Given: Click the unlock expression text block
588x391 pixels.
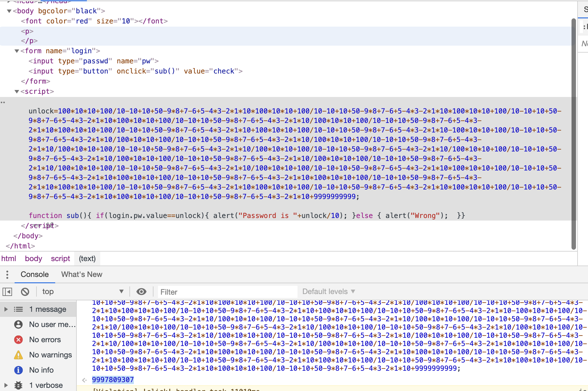Looking at the screenshot, I should tap(295, 154).
